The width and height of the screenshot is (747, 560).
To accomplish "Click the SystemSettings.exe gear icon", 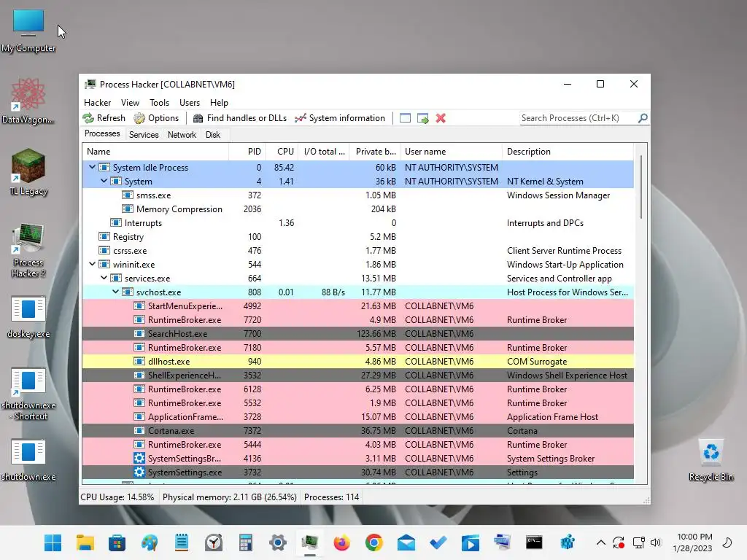I will point(139,472).
